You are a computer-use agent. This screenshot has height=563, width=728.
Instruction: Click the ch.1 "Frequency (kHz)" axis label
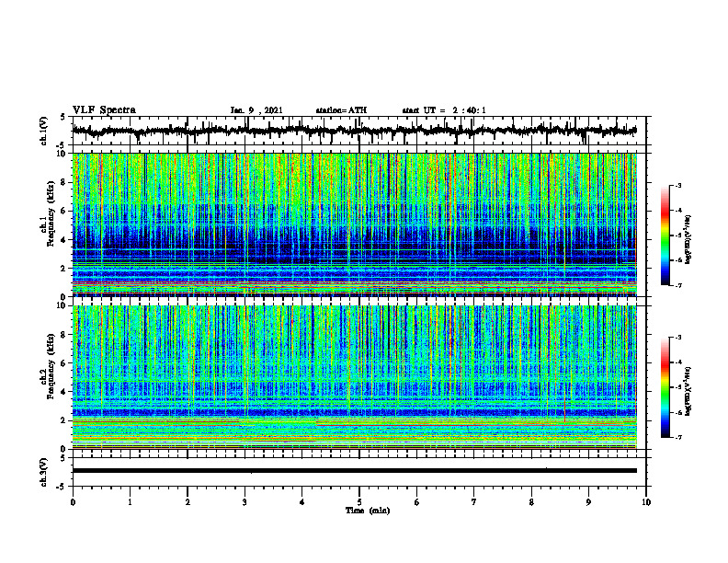pos(51,213)
